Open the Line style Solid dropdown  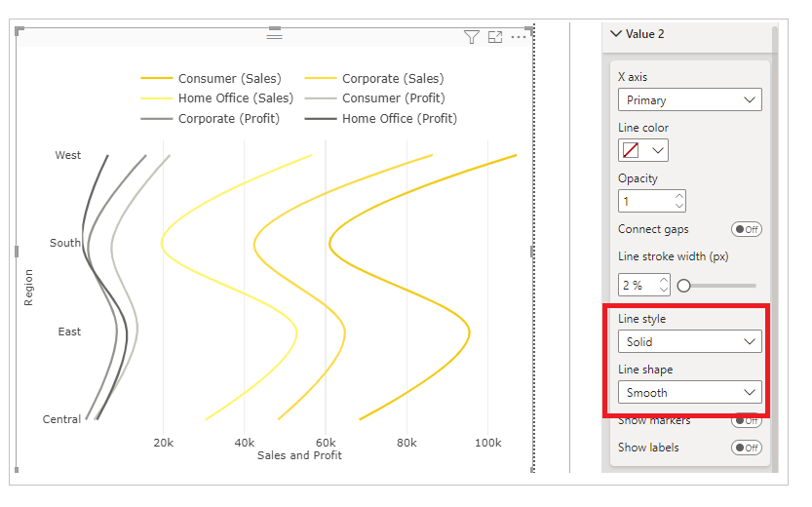click(690, 342)
